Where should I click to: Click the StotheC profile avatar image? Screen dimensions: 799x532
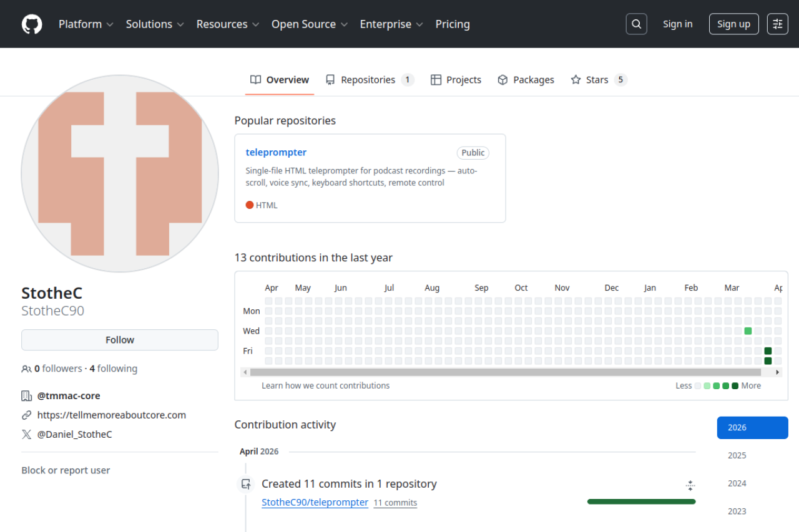(120, 173)
